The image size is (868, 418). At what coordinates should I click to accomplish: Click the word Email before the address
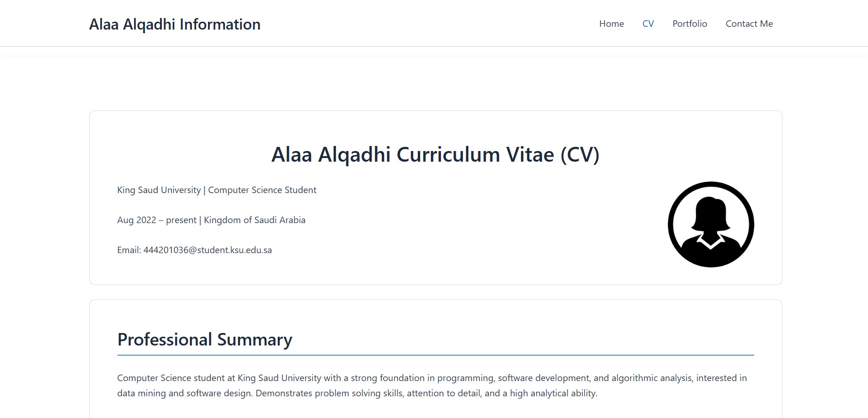pos(128,249)
